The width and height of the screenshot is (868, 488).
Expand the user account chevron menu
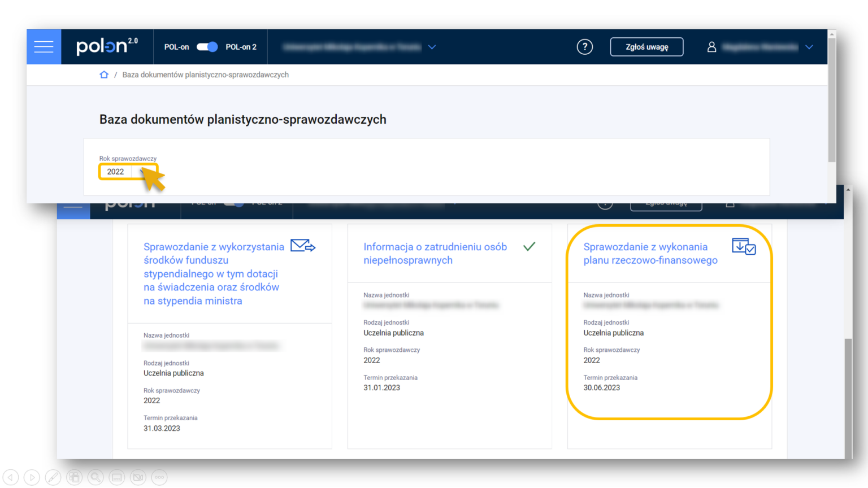tap(809, 47)
